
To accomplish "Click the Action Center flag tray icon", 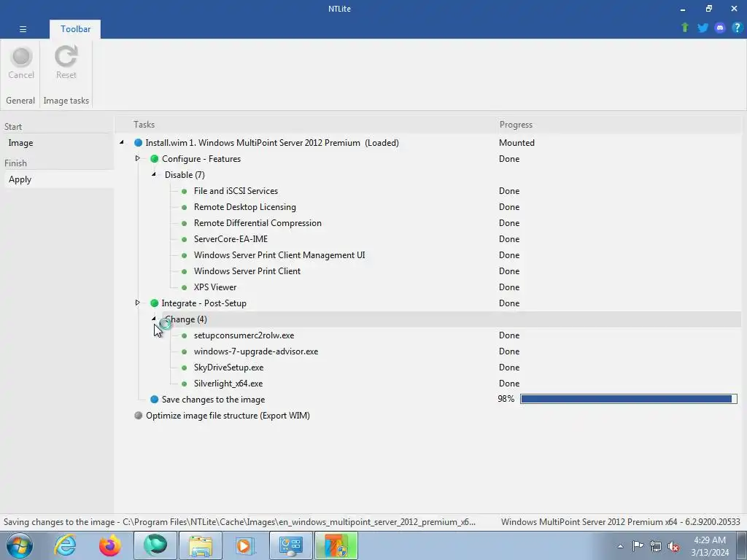I will click(638, 545).
